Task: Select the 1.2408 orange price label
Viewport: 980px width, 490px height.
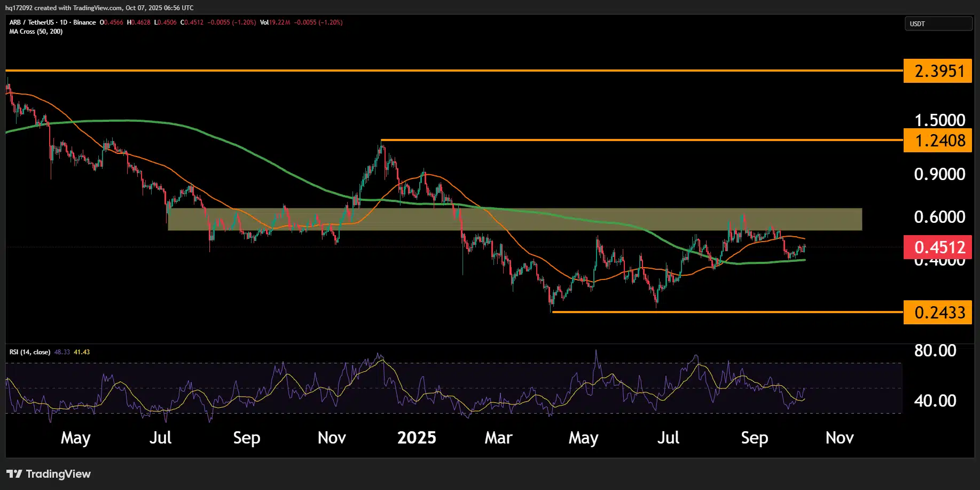Action: point(937,141)
